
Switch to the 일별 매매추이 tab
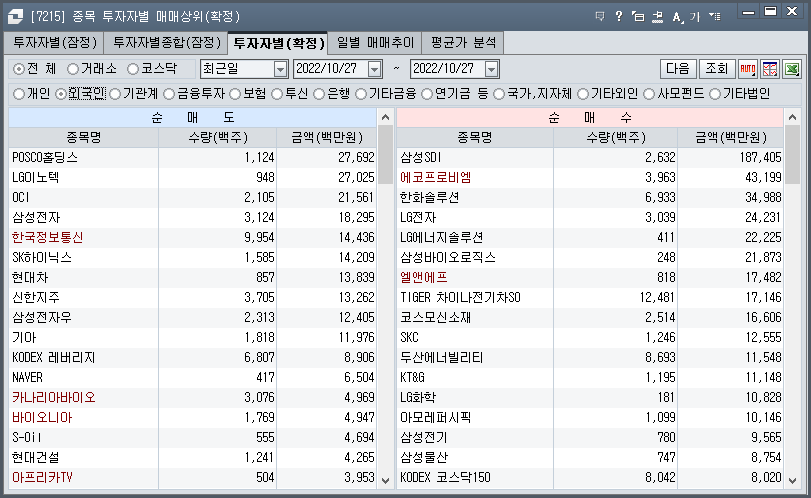tap(375, 42)
